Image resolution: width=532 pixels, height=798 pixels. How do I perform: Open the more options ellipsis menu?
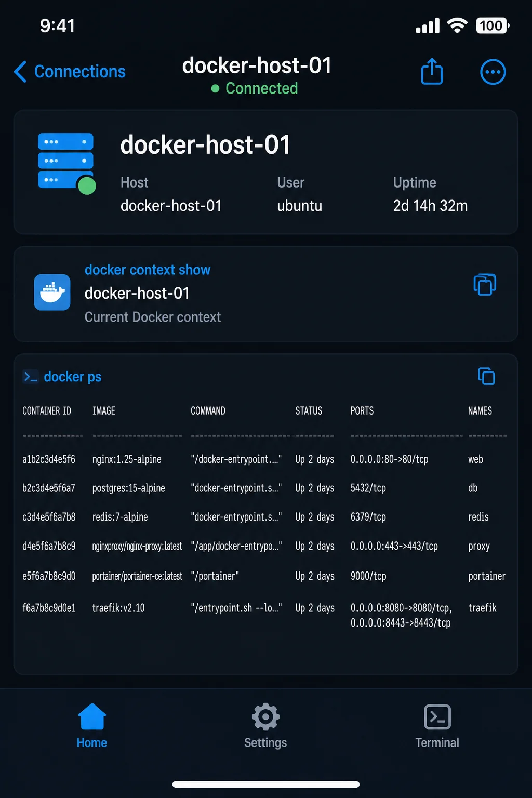pos(493,72)
